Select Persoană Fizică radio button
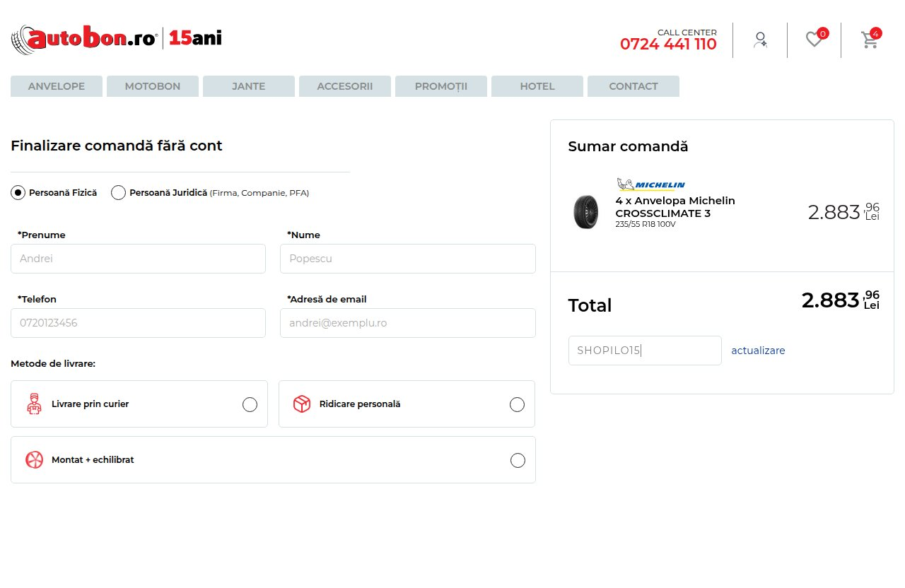Viewport: 905px width, 588px height. pos(18,192)
